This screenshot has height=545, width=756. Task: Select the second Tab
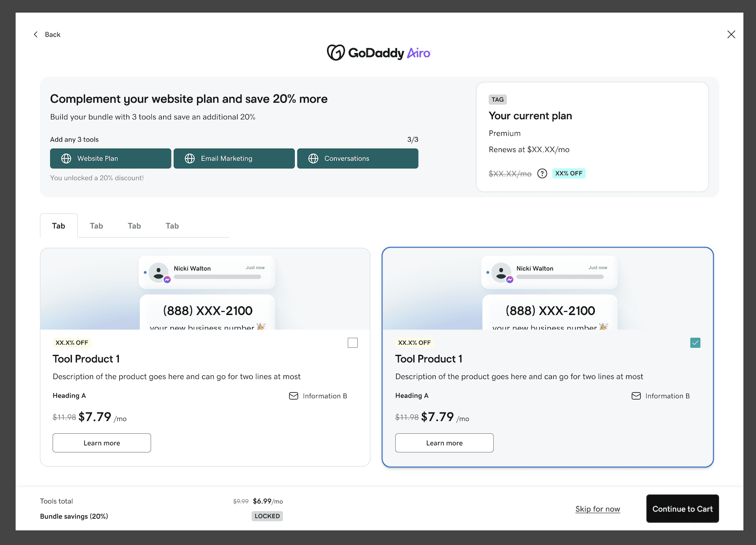pyautogui.click(x=97, y=226)
